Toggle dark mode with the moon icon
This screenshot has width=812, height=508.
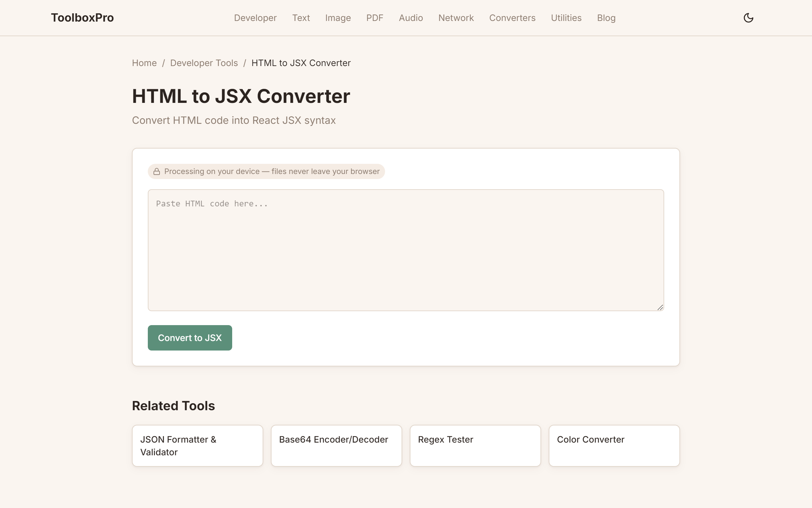[x=748, y=18]
